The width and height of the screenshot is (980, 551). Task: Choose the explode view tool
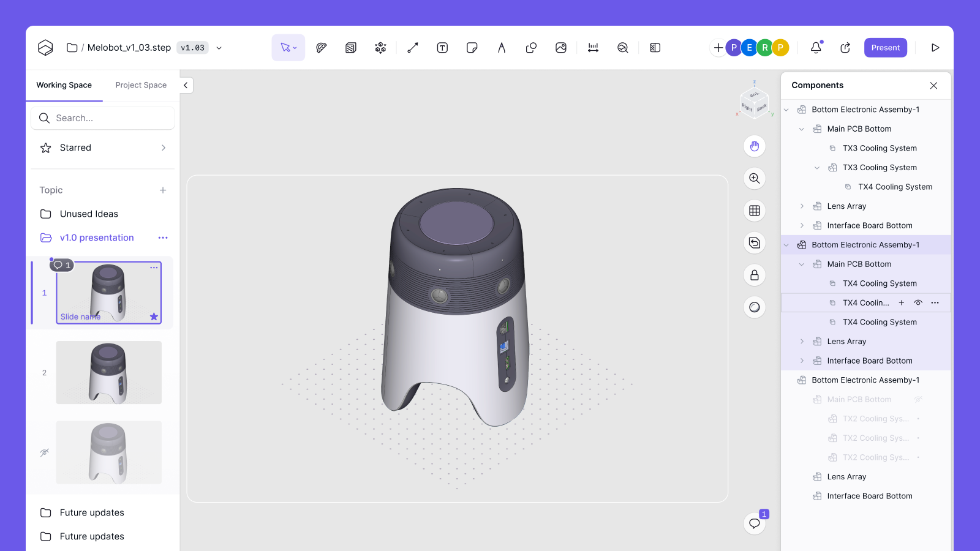(380, 48)
